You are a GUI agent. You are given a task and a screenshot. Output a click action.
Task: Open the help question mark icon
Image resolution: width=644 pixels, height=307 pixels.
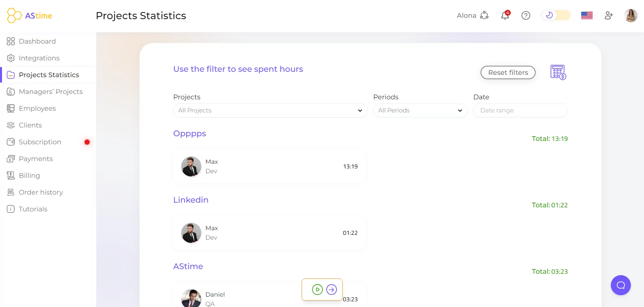pos(526,15)
